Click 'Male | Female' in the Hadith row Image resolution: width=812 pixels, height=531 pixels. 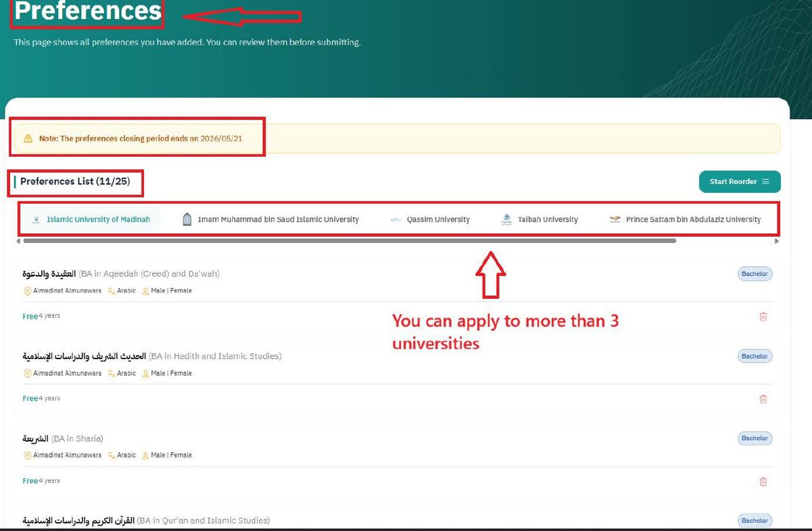point(171,373)
